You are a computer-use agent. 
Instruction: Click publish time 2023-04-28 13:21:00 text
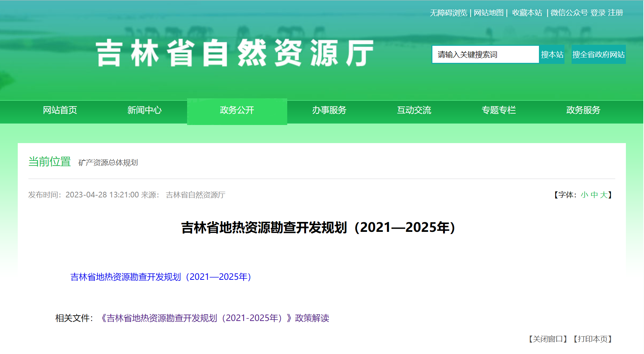(102, 195)
